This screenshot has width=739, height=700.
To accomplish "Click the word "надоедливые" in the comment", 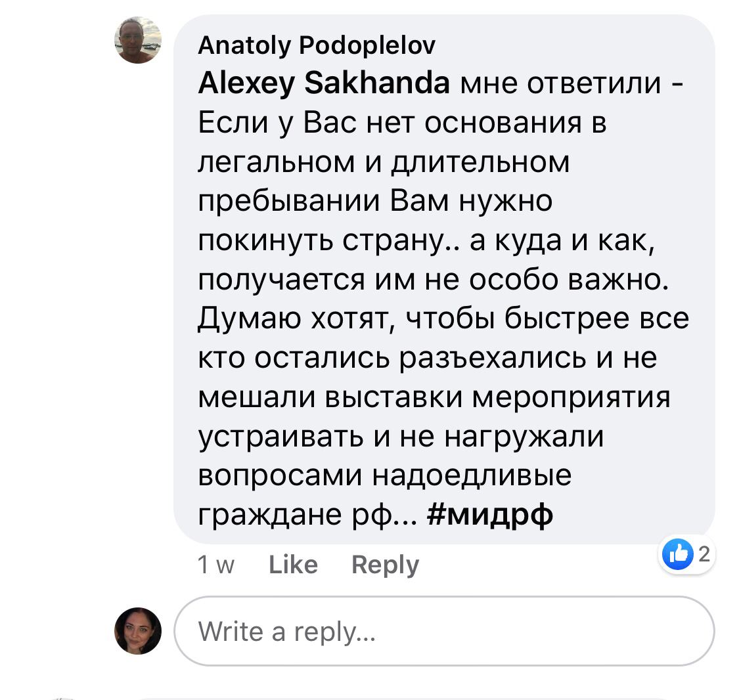I will pyautogui.click(x=472, y=475).
